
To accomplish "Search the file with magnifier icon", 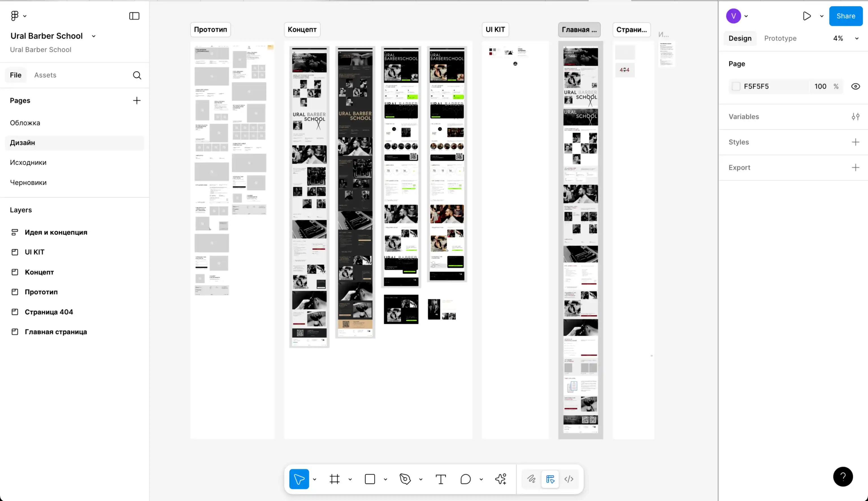I will click(137, 75).
